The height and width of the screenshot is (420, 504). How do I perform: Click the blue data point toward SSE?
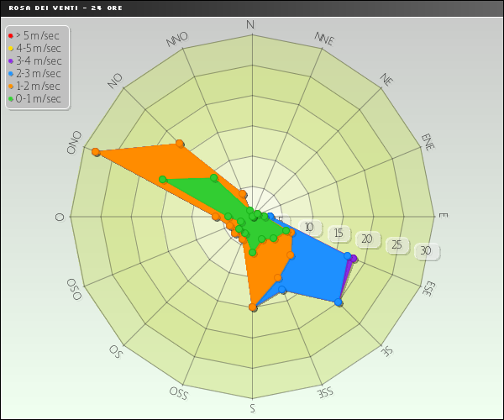(x=282, y=291)
